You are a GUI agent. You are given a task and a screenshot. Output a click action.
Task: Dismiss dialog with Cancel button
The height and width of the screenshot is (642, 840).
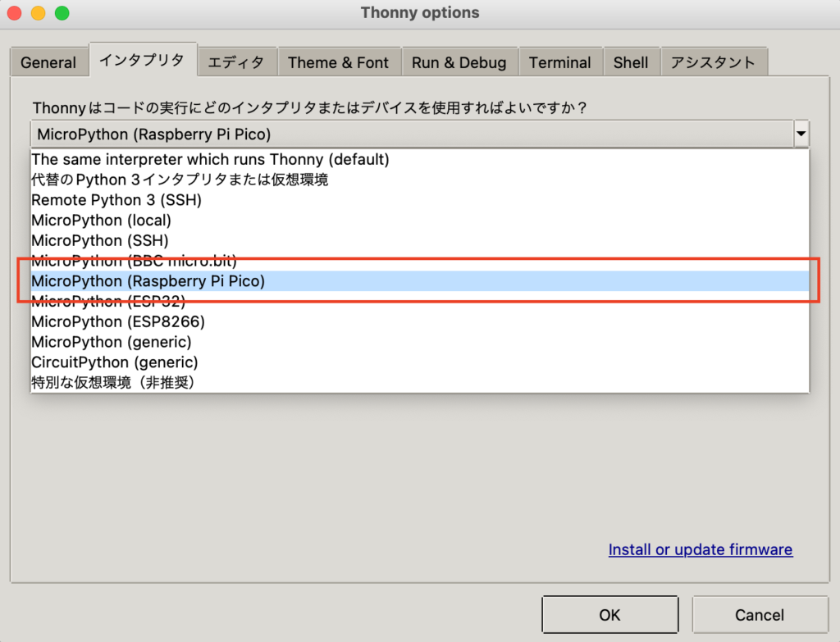click(x=760, y=615)
